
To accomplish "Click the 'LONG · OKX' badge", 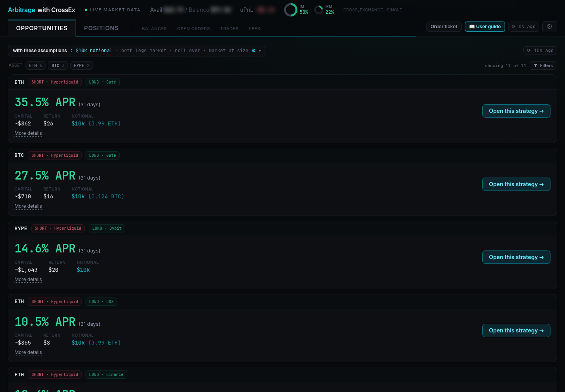I will [x=101, y=301].
